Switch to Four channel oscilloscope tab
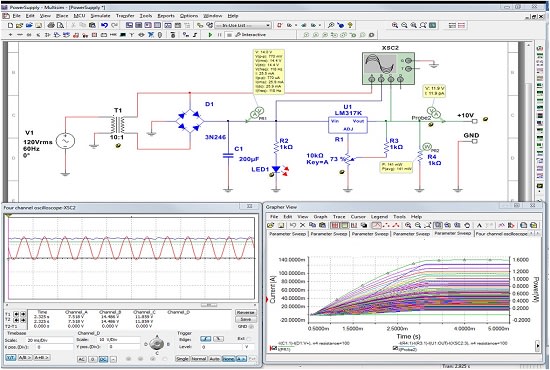Viewport: 550px width, 370px height. (502, 234)
